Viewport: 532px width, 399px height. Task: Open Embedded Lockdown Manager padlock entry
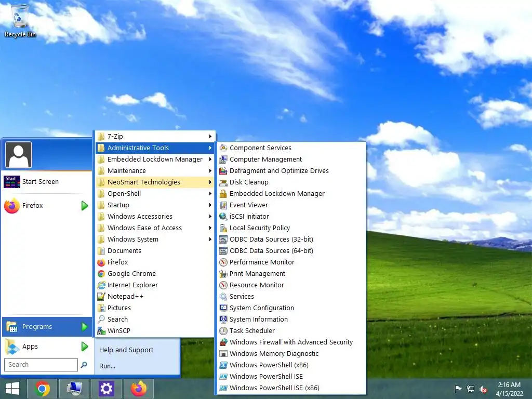point(291,193)
